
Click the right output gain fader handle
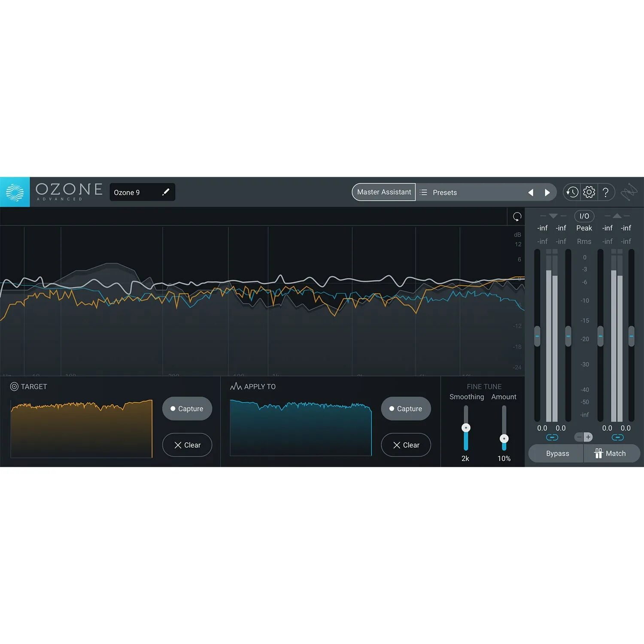[631, 336]
